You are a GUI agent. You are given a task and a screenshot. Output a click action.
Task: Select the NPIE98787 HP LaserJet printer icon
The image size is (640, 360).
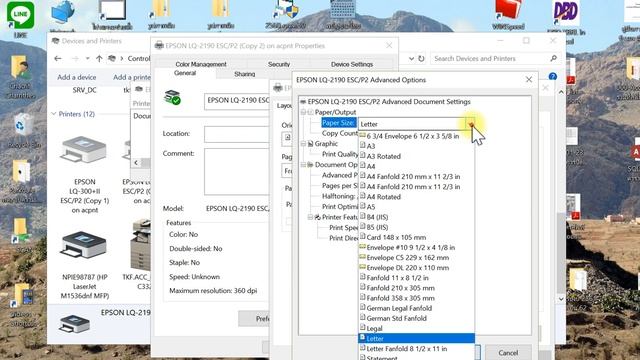pos(84,245)
